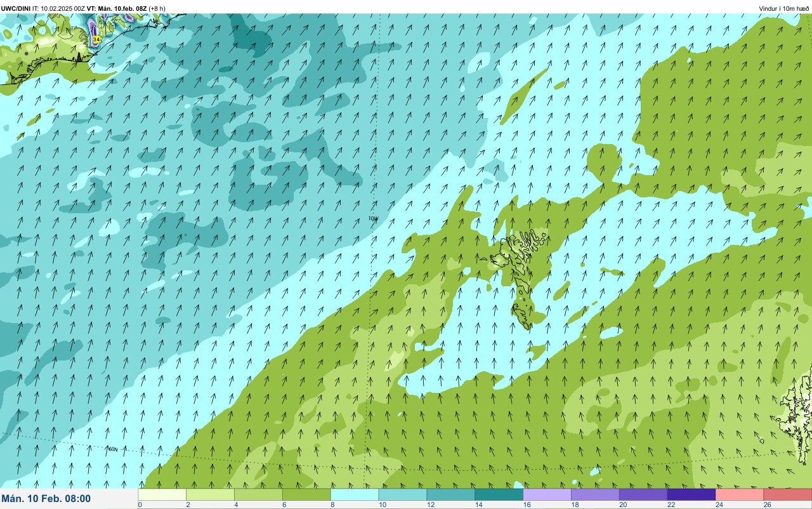Image resolution: width=812 pixels, height=509 pixels.
Task: Click the yellow '34' wind maximum label
Action: coord(96,39)
